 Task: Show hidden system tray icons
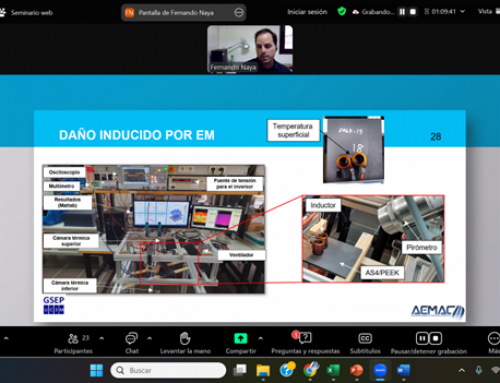tap(462, 370)
